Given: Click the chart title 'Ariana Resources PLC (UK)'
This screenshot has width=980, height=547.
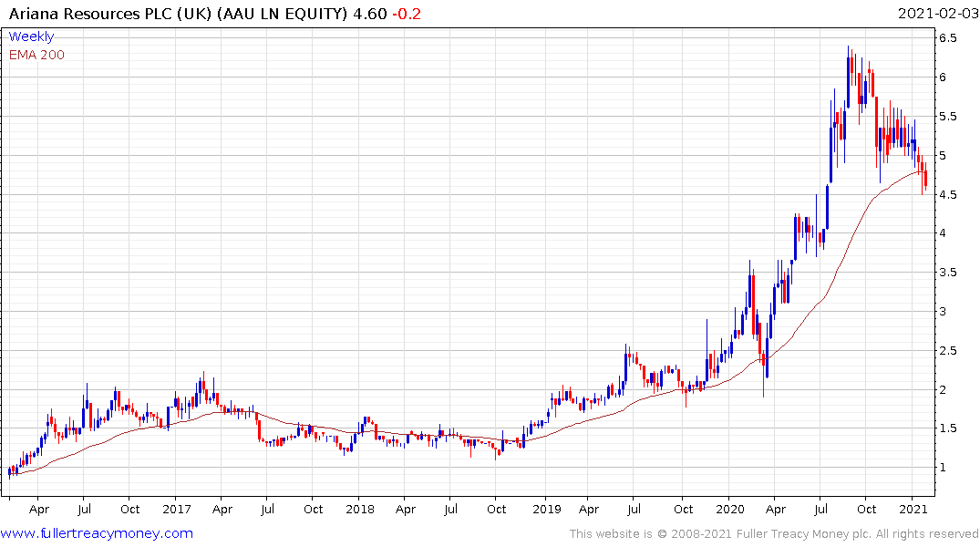Looking at the screenshot, I should [x=111, y=14].
